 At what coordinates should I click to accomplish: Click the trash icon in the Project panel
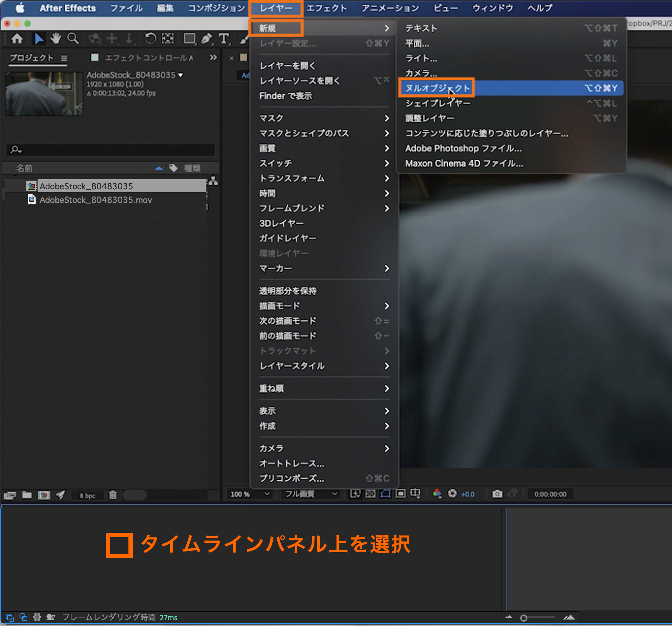click(x=113, y=495)
